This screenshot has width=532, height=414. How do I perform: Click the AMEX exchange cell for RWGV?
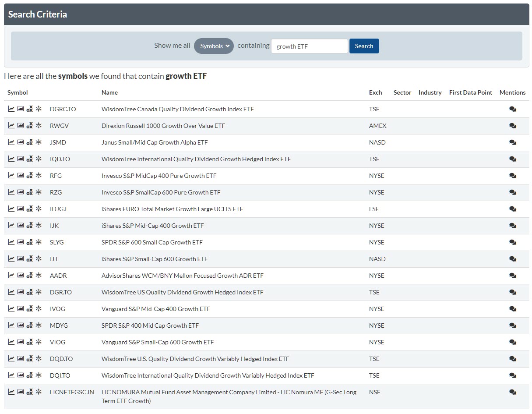click(x=378, y=126)
